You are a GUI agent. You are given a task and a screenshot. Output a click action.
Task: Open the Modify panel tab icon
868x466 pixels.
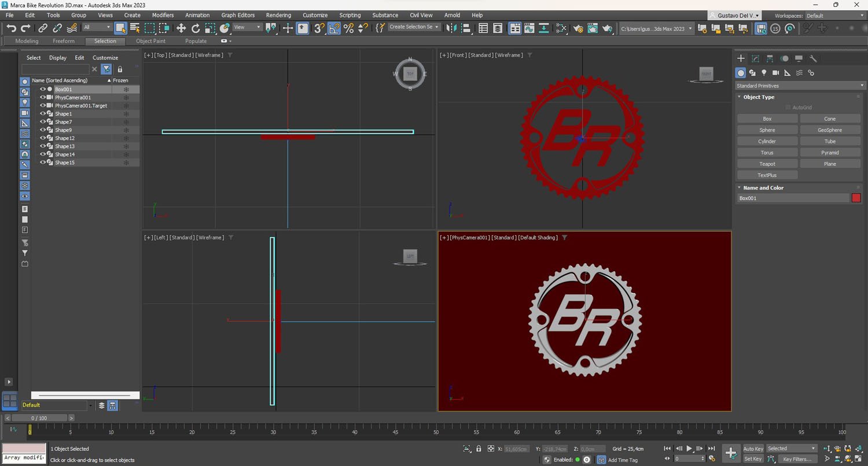click(755, 58)
